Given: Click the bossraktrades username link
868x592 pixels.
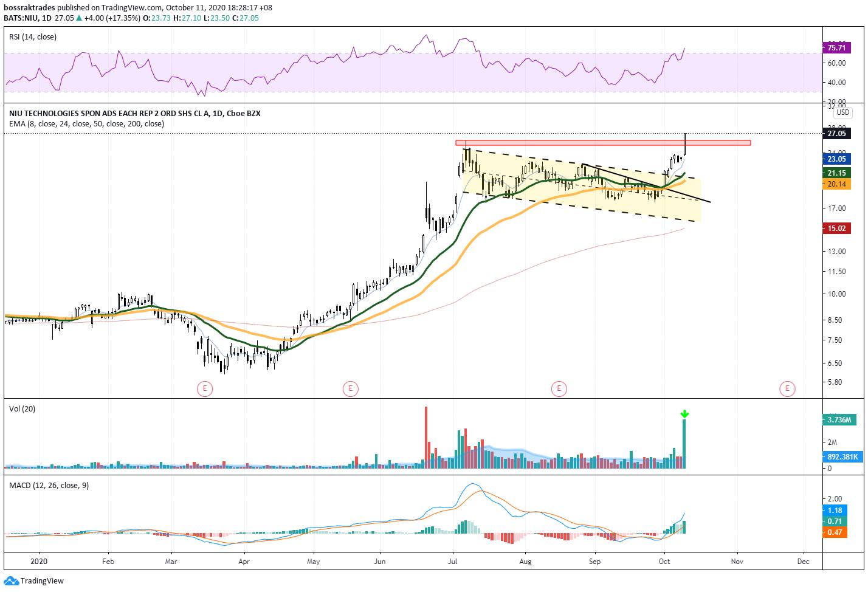Looking at the screenshot, I should [x=29, y=8].
